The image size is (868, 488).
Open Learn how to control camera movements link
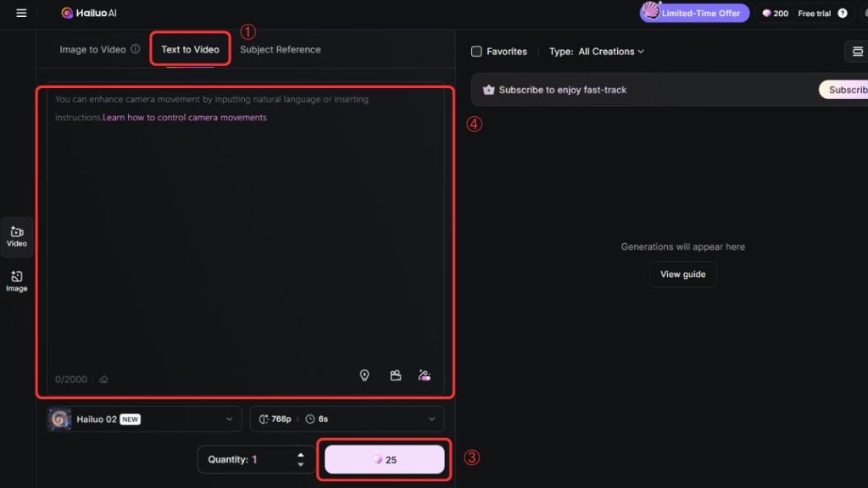(x=185, y=118)
